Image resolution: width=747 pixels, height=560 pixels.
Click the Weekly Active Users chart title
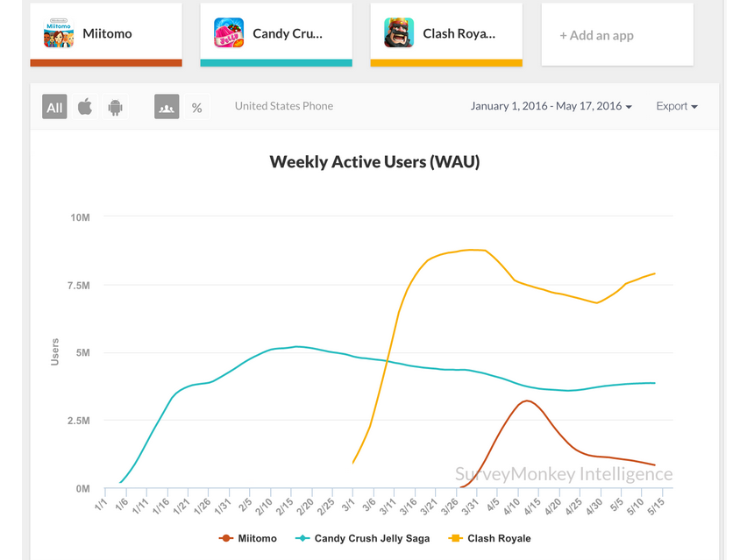(x=374, y=162)
